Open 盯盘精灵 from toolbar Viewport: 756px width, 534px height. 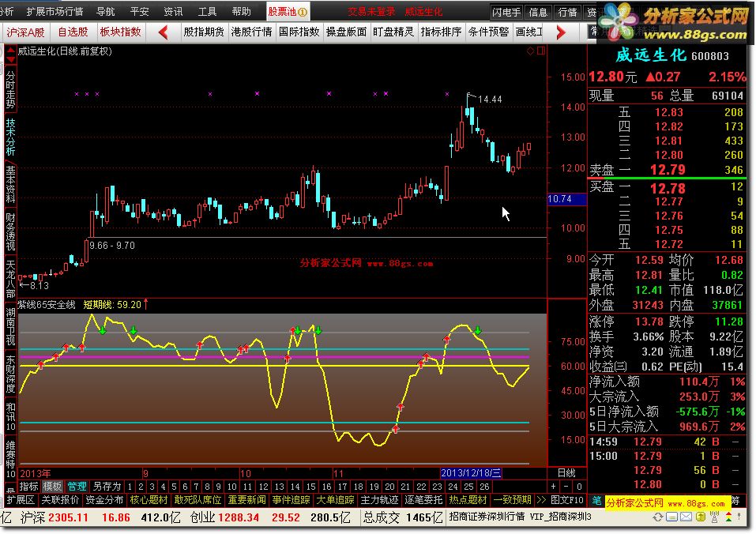point(393,32)
